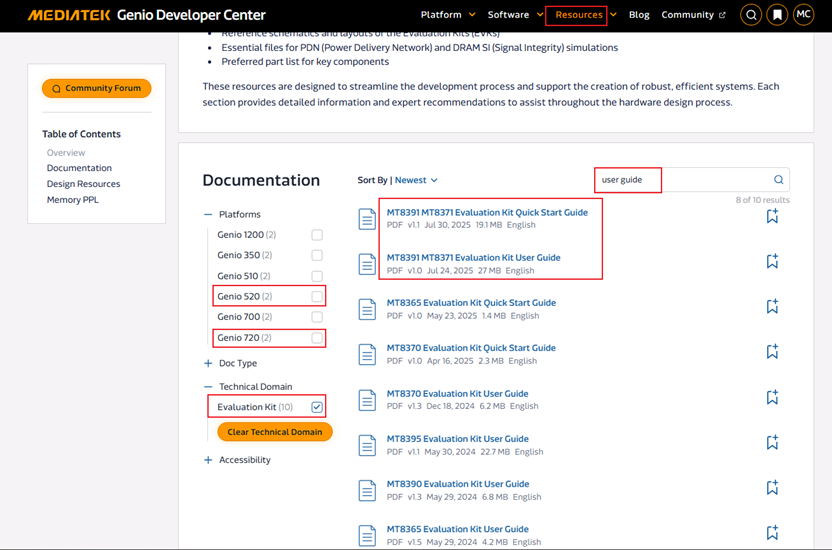Bookmark MT8391 MT8371 Evaluation Kit Quick Start Guide
832x550 pixels.
click(x=772, y=217)
